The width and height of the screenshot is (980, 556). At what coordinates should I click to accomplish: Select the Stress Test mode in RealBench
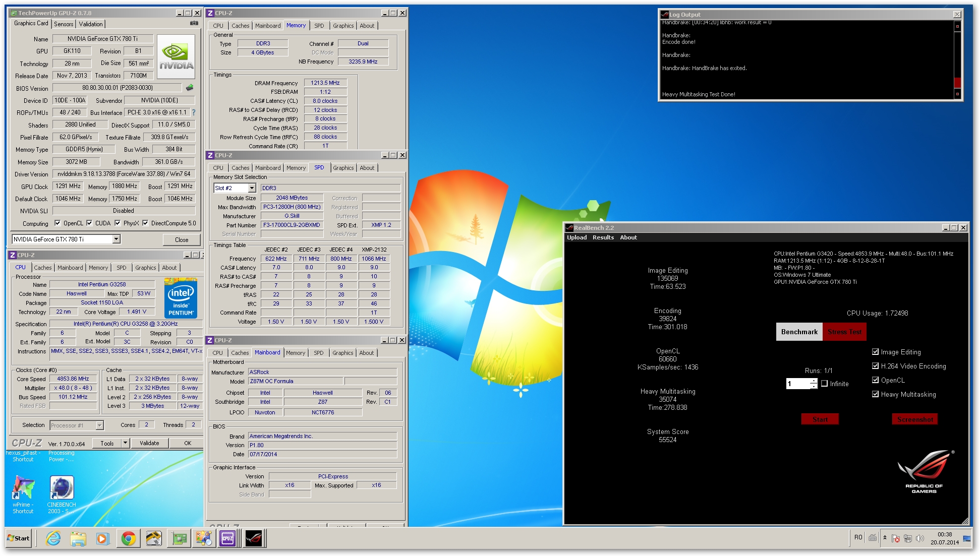pyautogui.click(x=844, y=332)
